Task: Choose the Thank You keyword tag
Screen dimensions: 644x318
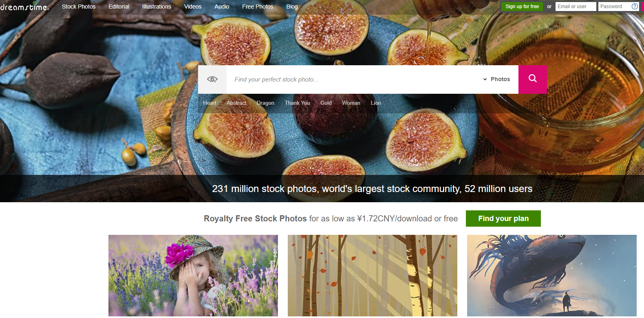Action: pyautogui.click(x=297, y=103)
